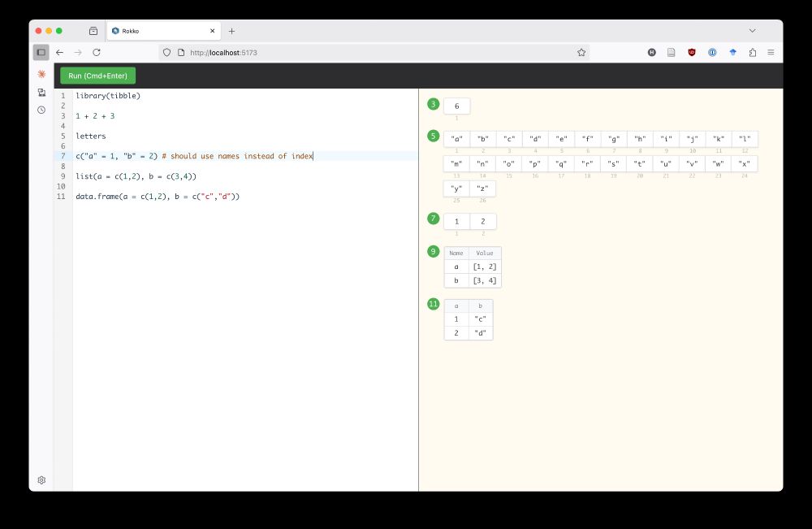Click the green result badge 5
812x529 pixels.
tap(434, 137)
